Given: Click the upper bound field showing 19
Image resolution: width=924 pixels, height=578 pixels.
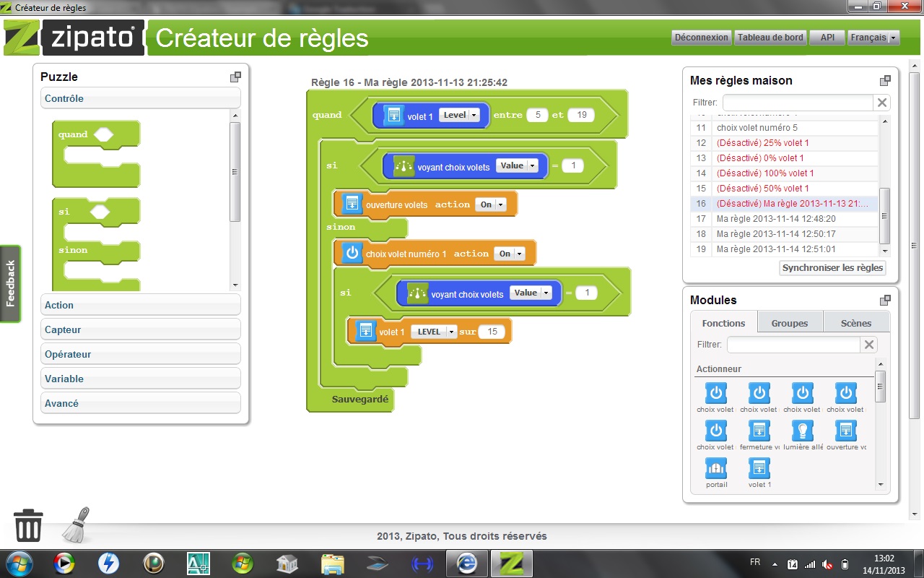Looking at the screenshot, I should 581,115.
